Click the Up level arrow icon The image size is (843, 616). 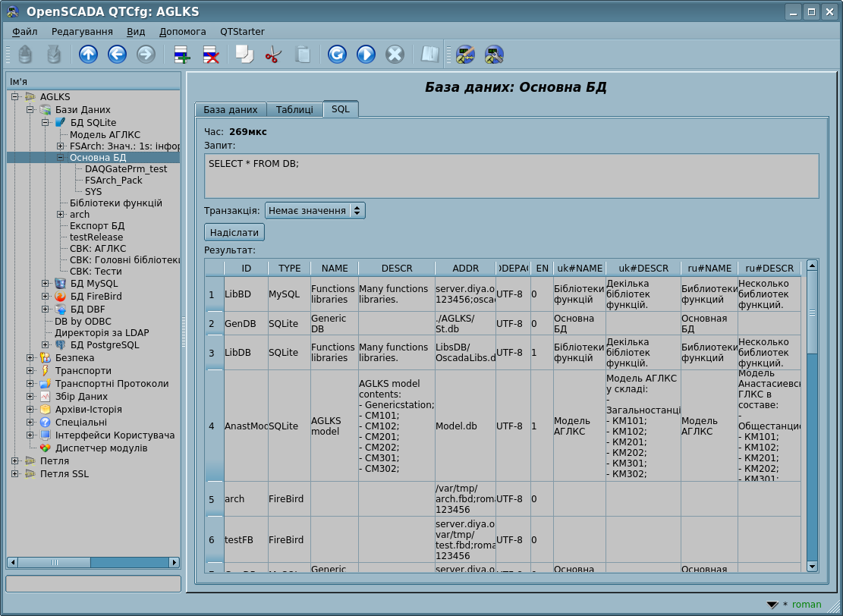[89, 54]
